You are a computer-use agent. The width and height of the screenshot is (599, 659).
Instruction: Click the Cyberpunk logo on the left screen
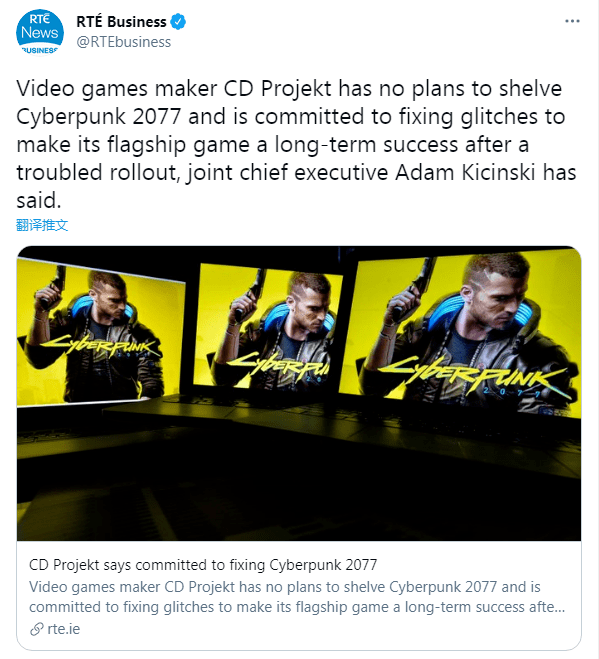tap(99, 347)
